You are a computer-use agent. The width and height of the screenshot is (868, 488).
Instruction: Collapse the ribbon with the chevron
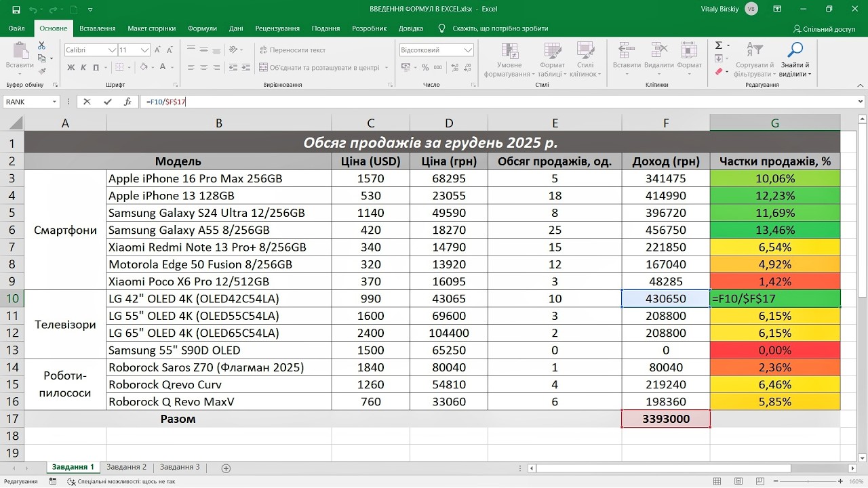[x=859, y=84]
